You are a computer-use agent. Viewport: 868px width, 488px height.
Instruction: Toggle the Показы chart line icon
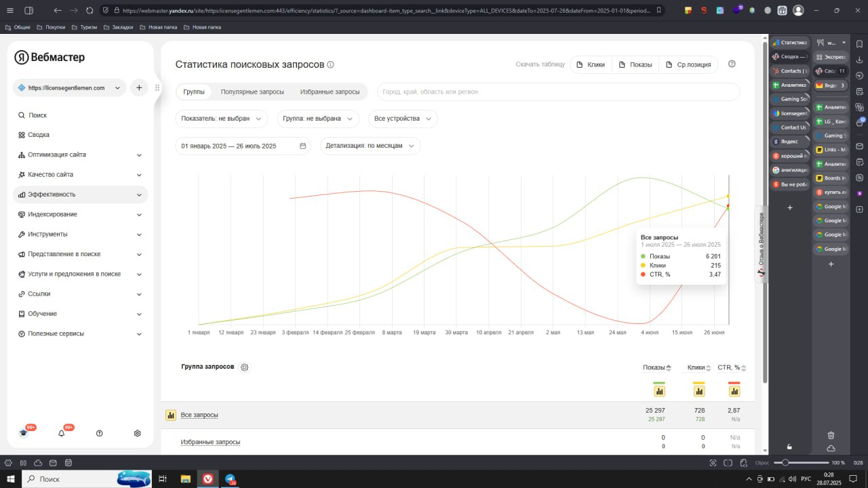pos(659,391)
